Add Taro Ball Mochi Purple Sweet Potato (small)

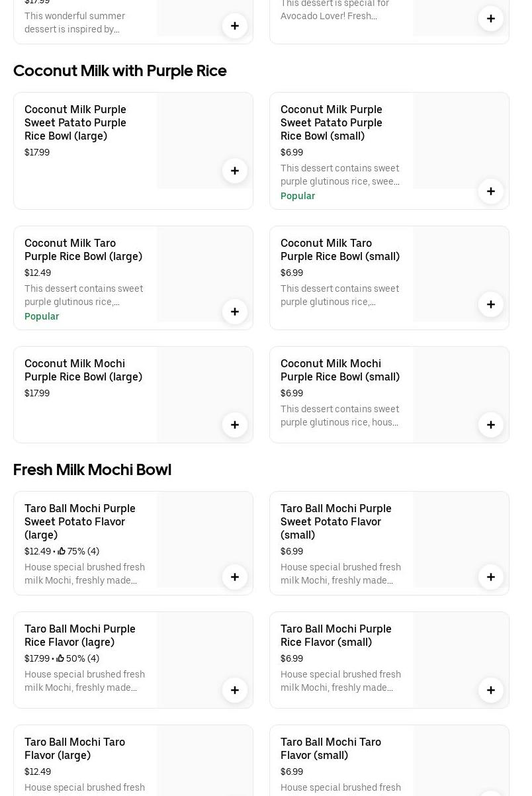pyautogui.click(x=491, y=577)
